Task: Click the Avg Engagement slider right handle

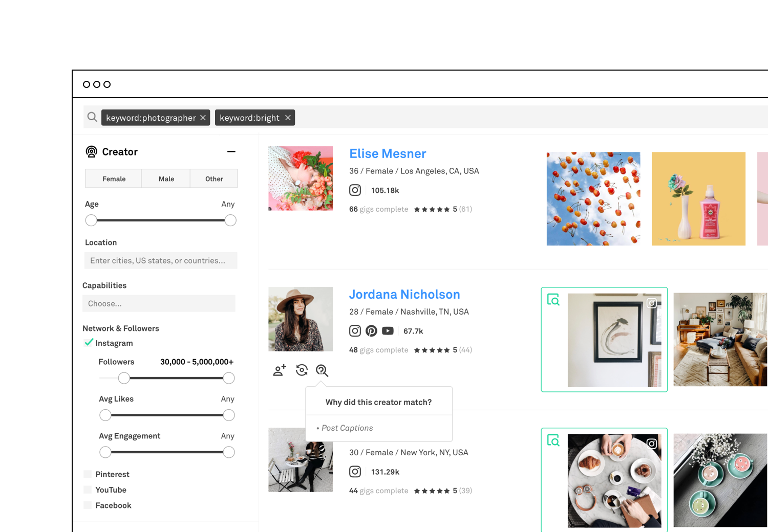Action: click(x=229, y=452)
